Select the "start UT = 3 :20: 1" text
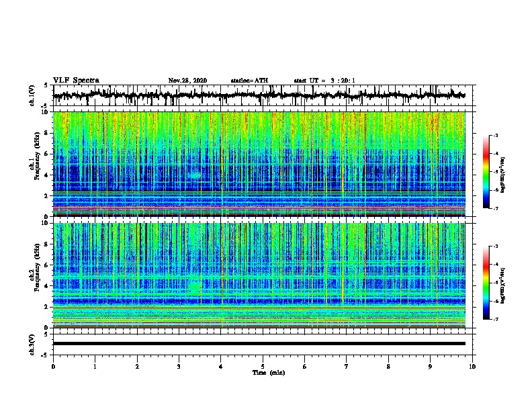Screen dimensions: 532x411 point(324,81)
